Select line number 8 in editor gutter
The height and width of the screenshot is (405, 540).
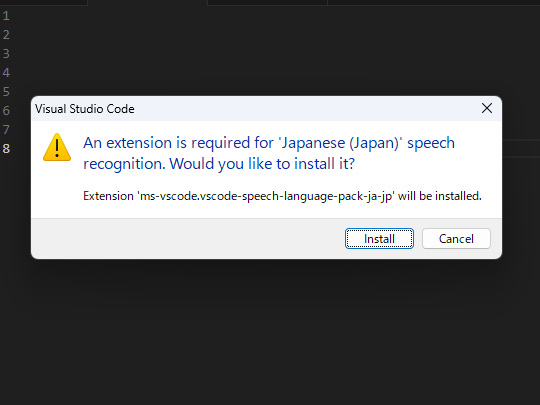point(6,148)
